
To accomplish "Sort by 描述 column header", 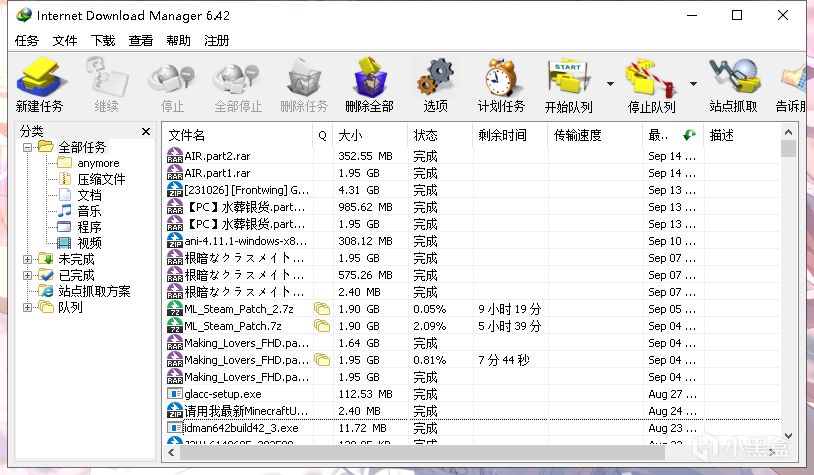I will (741, 135).
